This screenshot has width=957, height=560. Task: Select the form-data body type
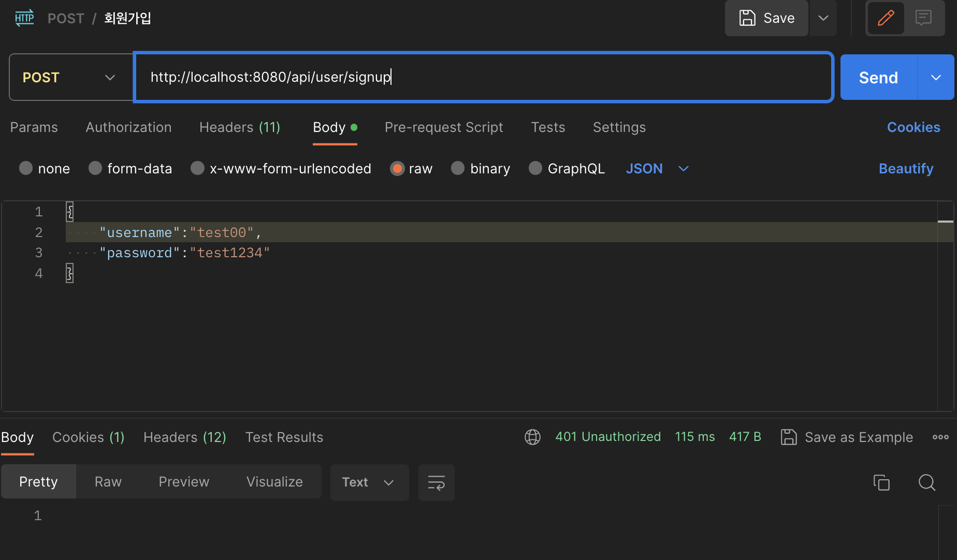(95, 168)
